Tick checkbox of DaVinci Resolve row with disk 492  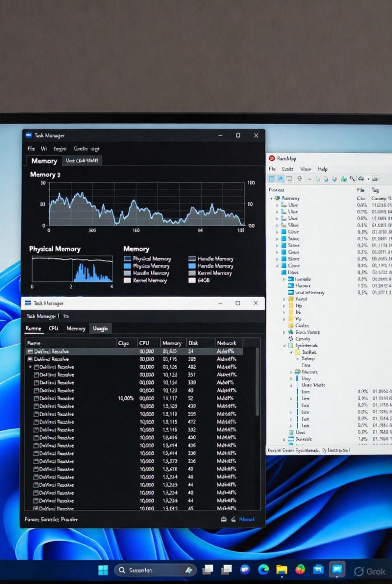pyautogui.click(x=36, y=367)
